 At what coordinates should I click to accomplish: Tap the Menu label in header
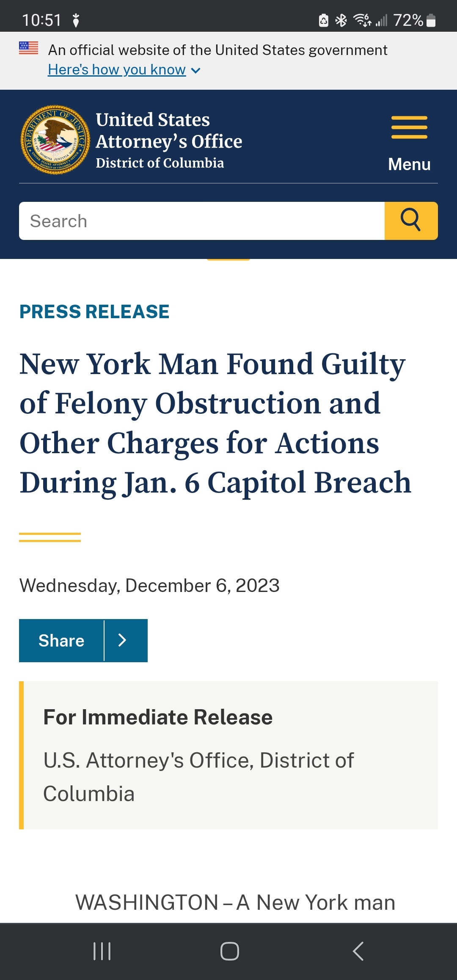[x=409, y=164]
